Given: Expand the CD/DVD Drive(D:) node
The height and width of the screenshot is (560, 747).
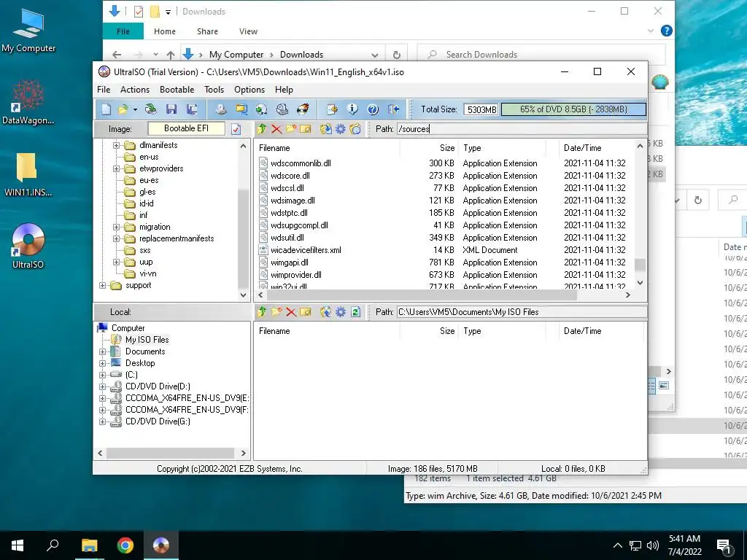Looking at the screenshot, I should click(x=102, y=386).
